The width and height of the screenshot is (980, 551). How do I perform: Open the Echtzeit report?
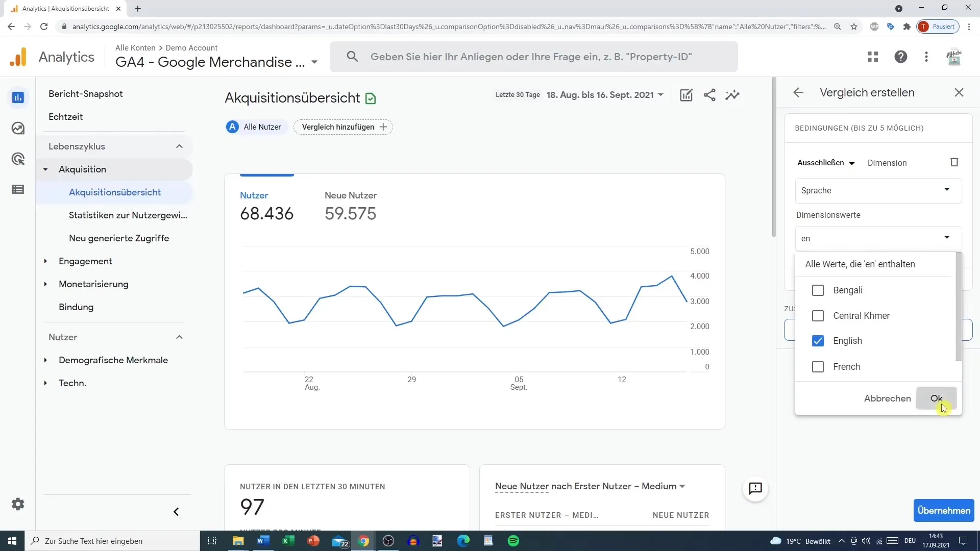[x=65, y=117]
